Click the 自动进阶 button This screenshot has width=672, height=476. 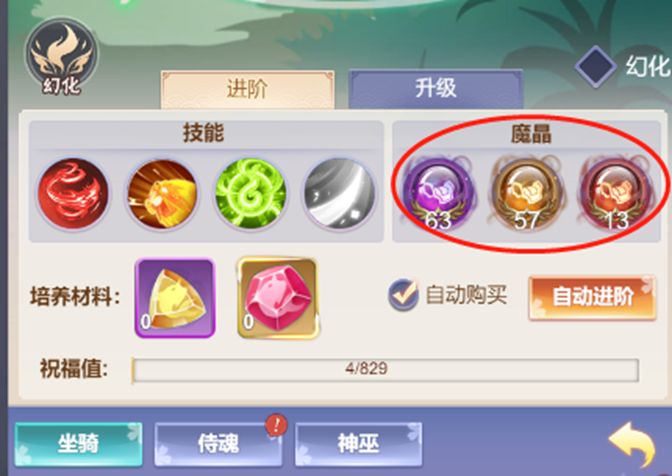(592, 297)
